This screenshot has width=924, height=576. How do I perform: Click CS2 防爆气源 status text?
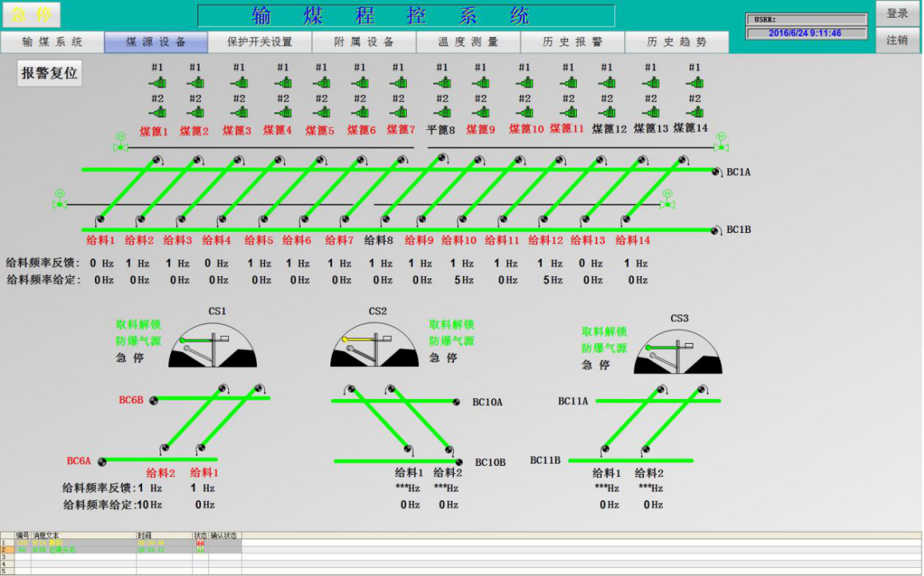[x=452, y=341]
